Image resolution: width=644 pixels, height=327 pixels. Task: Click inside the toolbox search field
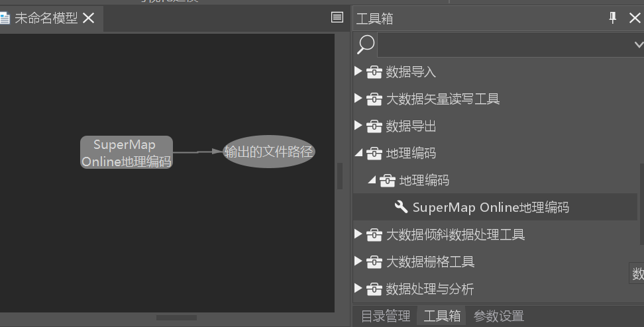[x=504, y=44]
